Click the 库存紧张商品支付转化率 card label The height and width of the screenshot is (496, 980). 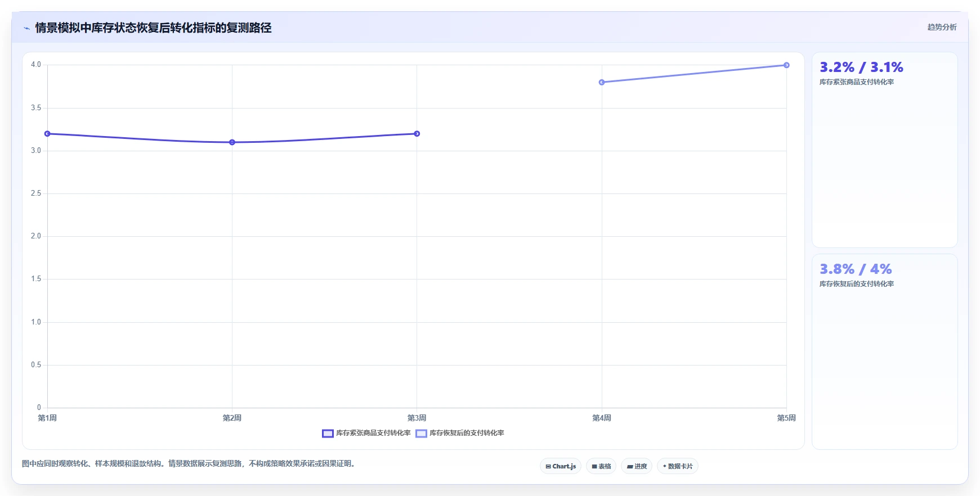tap(857, 82)
